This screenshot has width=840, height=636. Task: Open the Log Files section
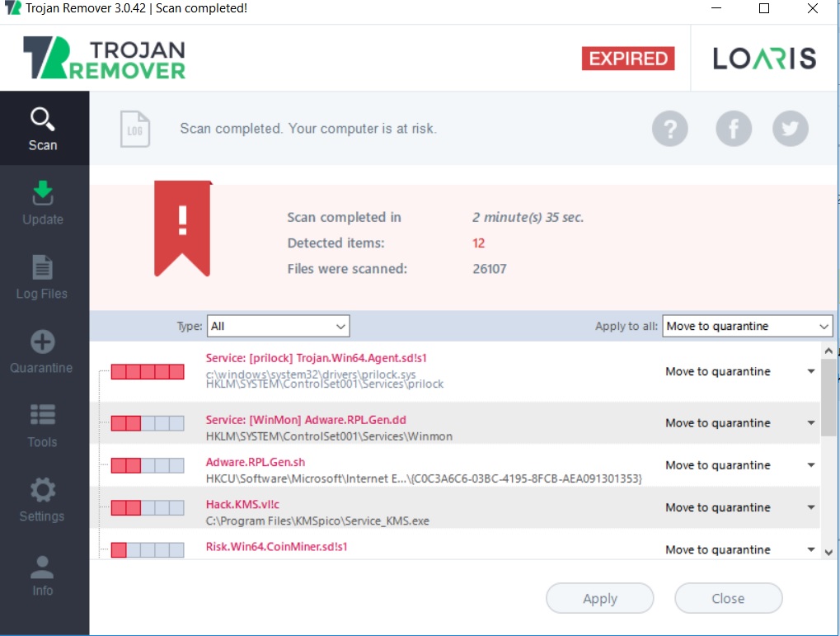click(x=42, y=277)
